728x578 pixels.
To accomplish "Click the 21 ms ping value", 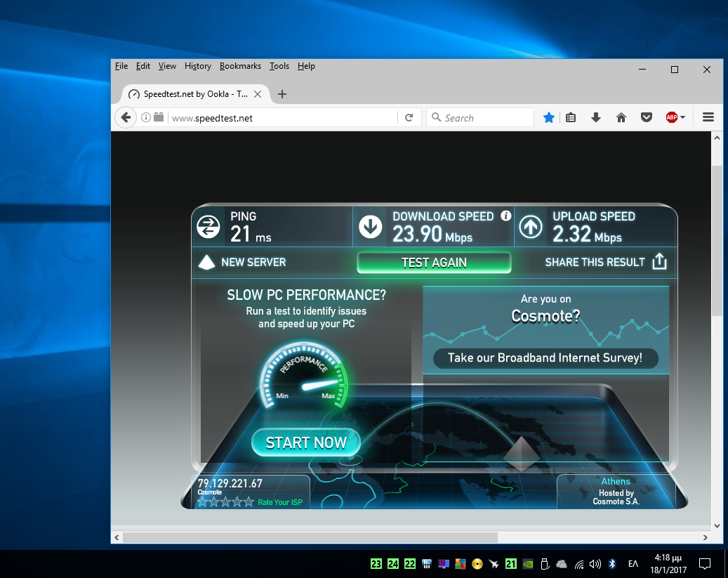I will 251,233.
